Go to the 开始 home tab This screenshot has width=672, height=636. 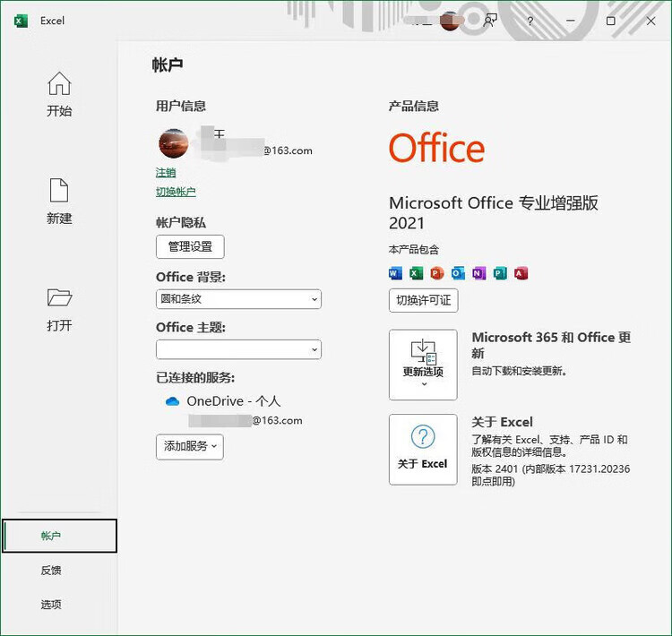pos(59,95)
